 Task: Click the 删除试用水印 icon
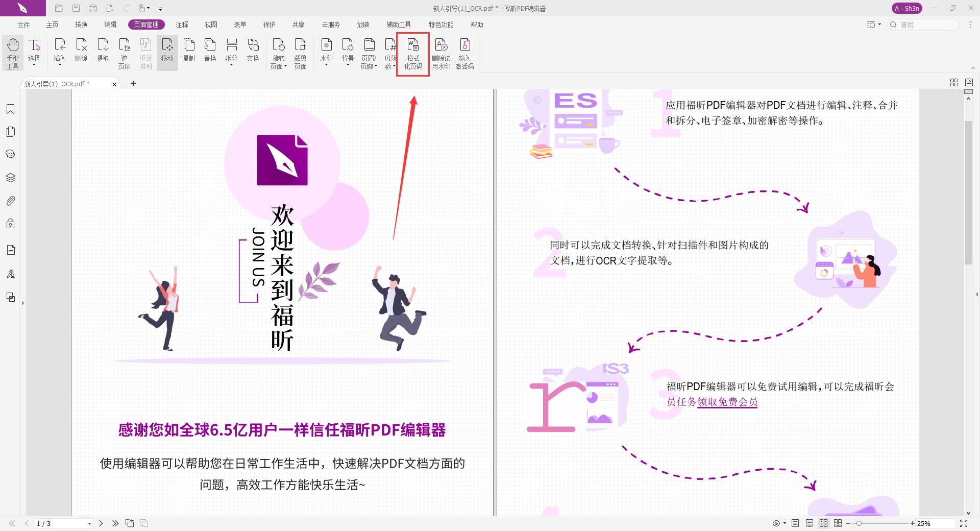(x=441, y=54)
